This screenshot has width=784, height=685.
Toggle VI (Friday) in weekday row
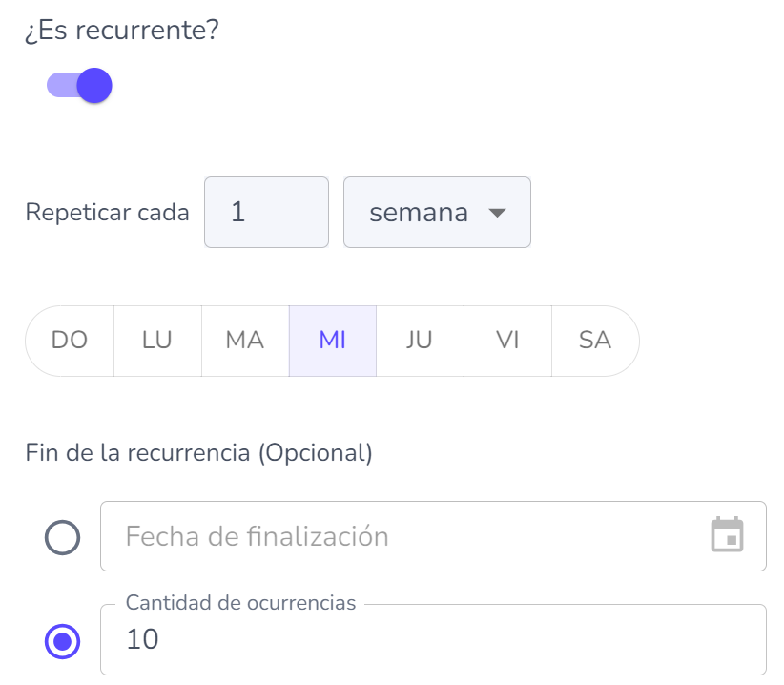[x=507, y=341]
